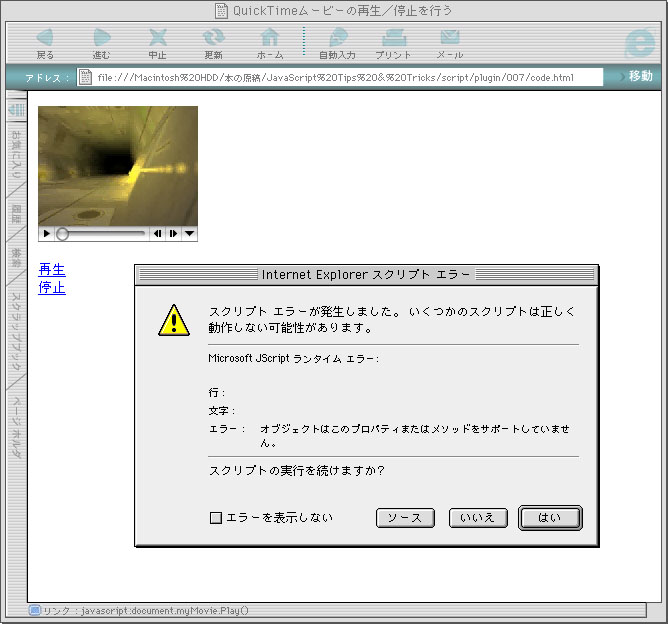The width and height of the screenshot is (668, 624).
Task: Step the QuickTime movie forward one frame
Action: click(x=173, y=233)
